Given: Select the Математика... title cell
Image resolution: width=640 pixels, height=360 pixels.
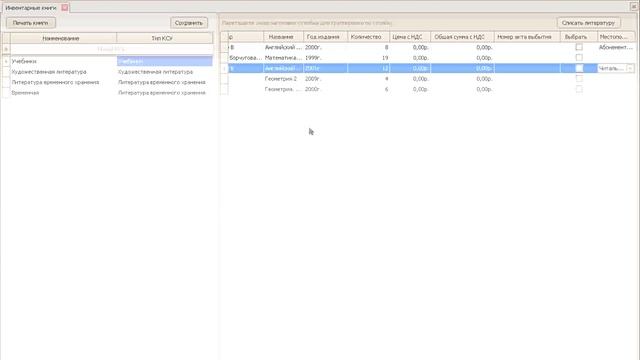Looking at the screenshot, I should click(x=283, y=58).
